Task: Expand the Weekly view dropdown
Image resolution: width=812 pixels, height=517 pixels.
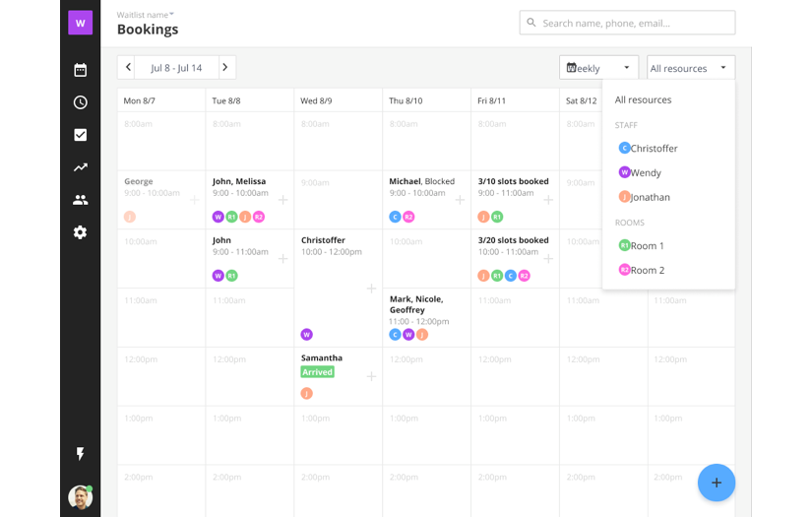Action: [x=598, y=68]
